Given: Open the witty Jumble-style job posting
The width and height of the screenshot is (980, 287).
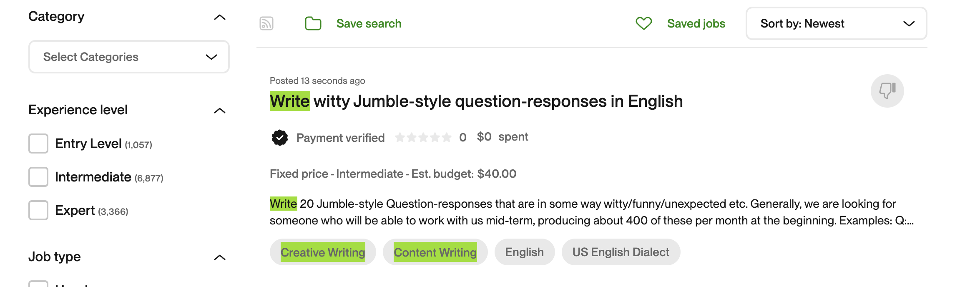Looking at the screenshot, I should pos(476,101).
